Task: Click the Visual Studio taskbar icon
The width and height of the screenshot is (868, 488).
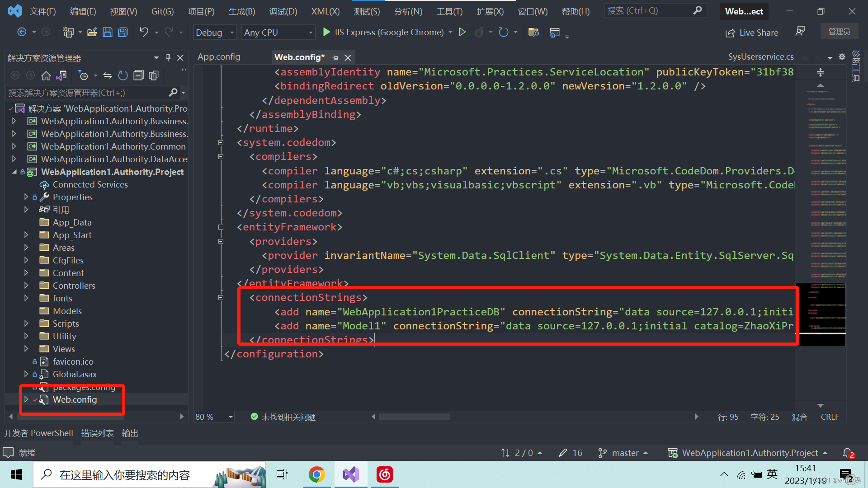Action: 351,474
